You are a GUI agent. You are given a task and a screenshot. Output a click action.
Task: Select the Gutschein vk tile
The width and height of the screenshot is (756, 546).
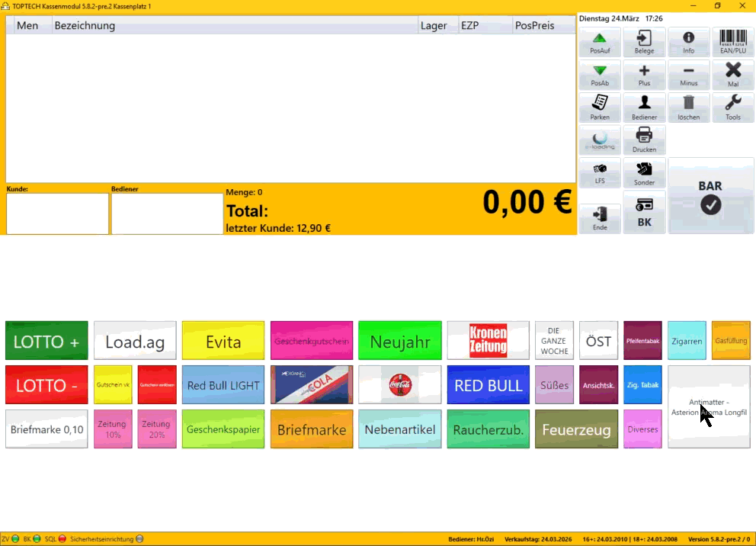(113, 385)
